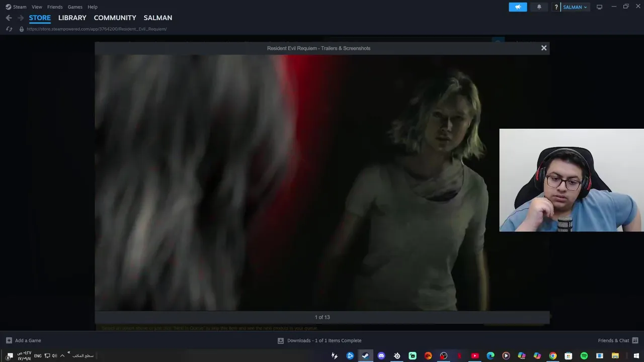Open YouTube from the taskbar
Screen dimensions: 644x362
tap(474, 356)
